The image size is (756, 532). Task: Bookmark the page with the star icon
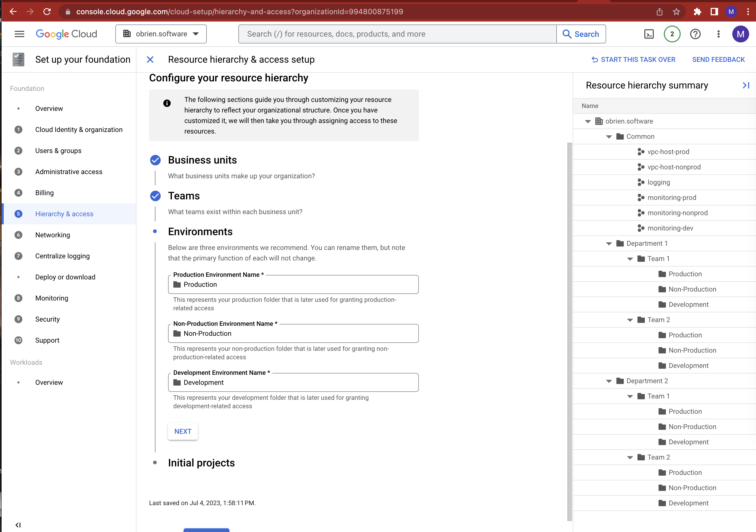pos(676,12)
